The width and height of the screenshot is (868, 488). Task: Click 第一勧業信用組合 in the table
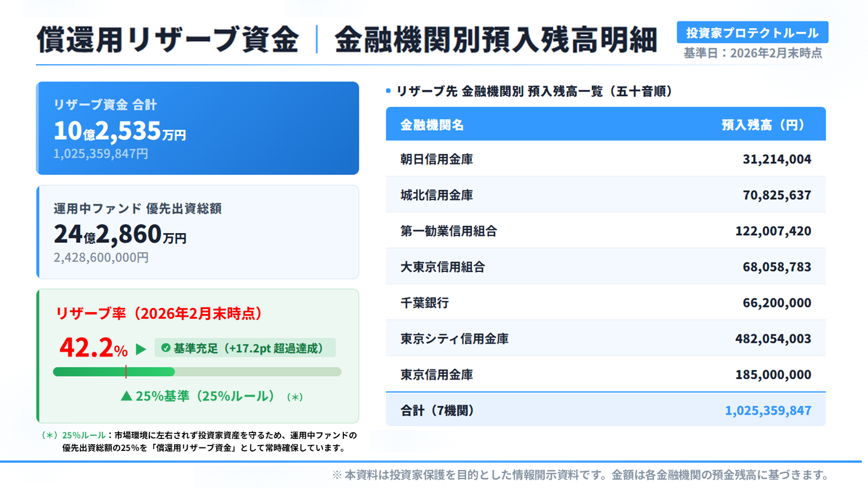coord(449,231)
